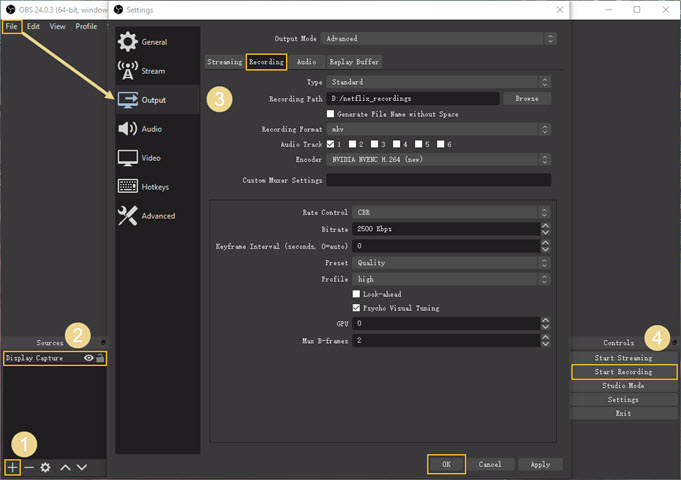Open the General settings section
Screen dimensions: 681x480
pos(157,42)
